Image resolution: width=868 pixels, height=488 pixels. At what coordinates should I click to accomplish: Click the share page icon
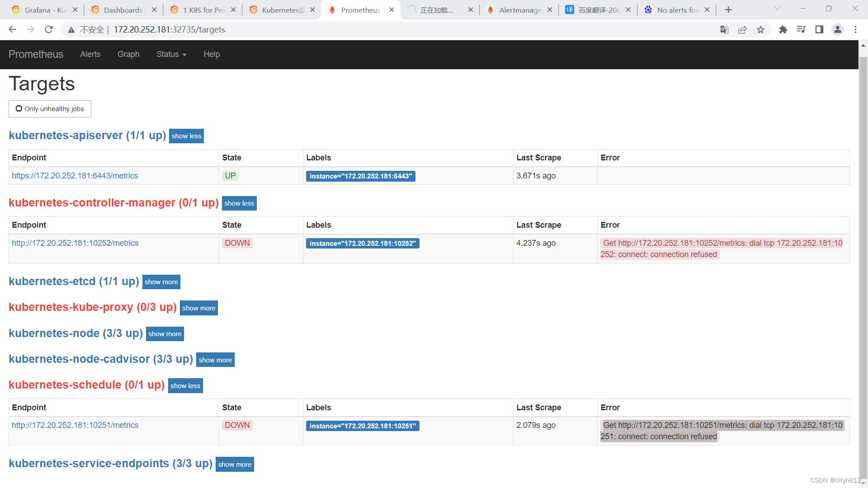pos(742,29)
